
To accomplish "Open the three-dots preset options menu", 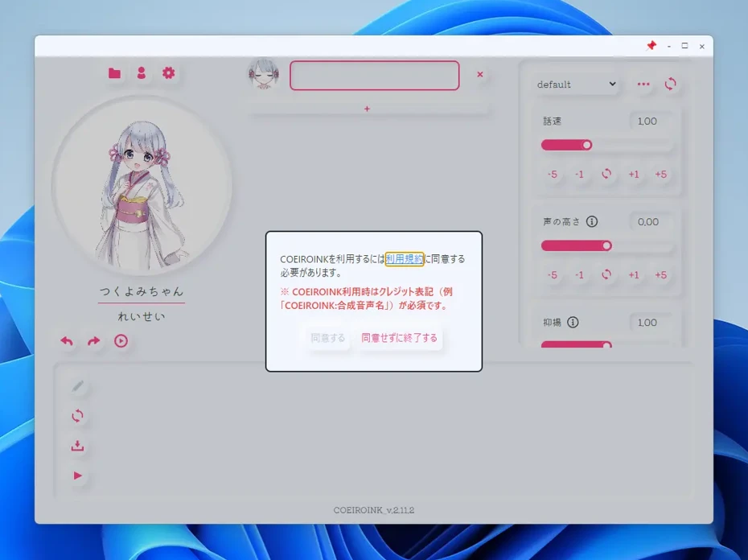I will click(643, 84).
